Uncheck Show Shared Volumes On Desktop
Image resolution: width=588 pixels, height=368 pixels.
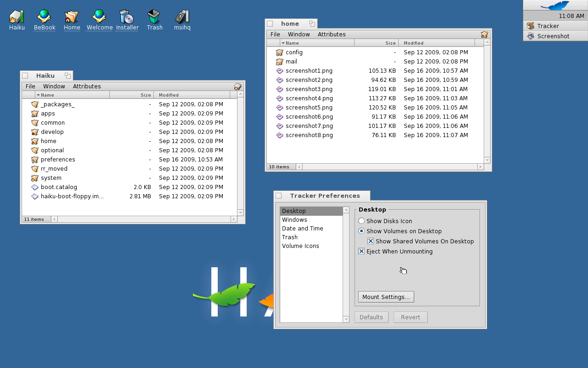tap(371, 241)
